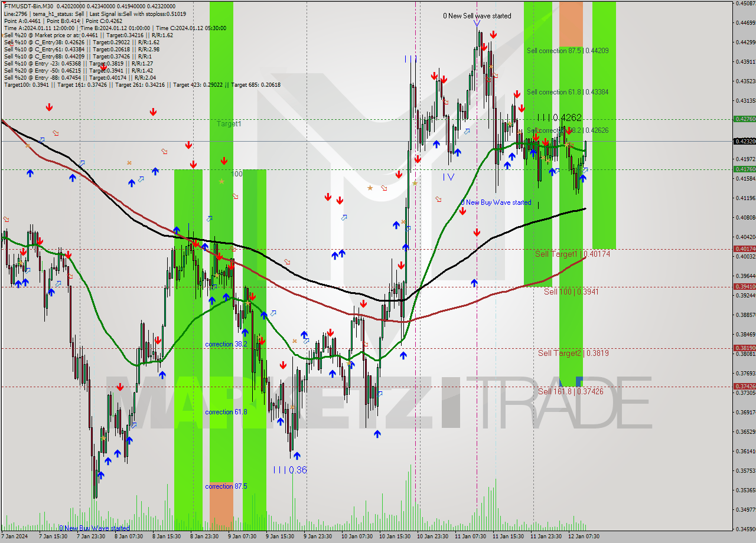The image size is (756, 543).
Task: Click the 'I V' wave label
Action: [449, 176]
